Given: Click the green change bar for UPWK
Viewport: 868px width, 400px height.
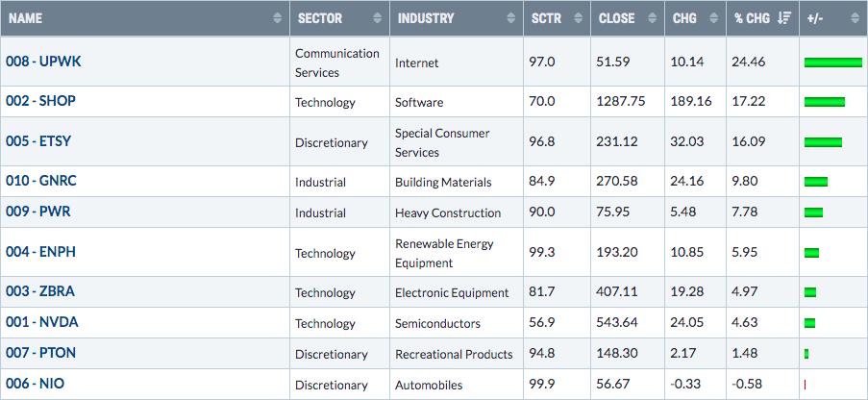Looking at the screenshot, I should (832, 62).
